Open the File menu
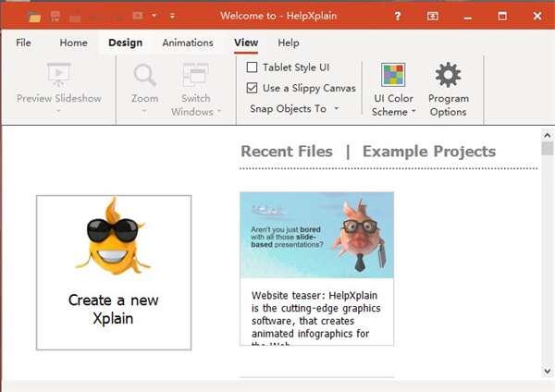The height and width of the screenshot is (392, 555). pos(23,43)
